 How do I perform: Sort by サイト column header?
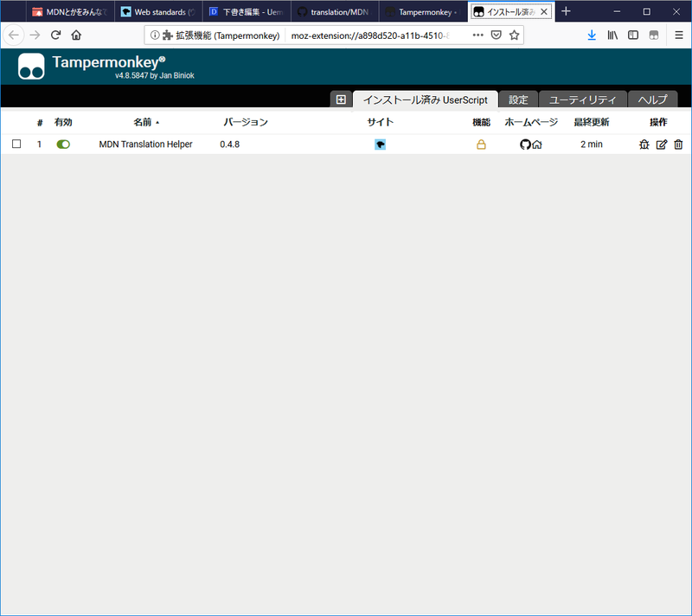click(x=380, y=122)
